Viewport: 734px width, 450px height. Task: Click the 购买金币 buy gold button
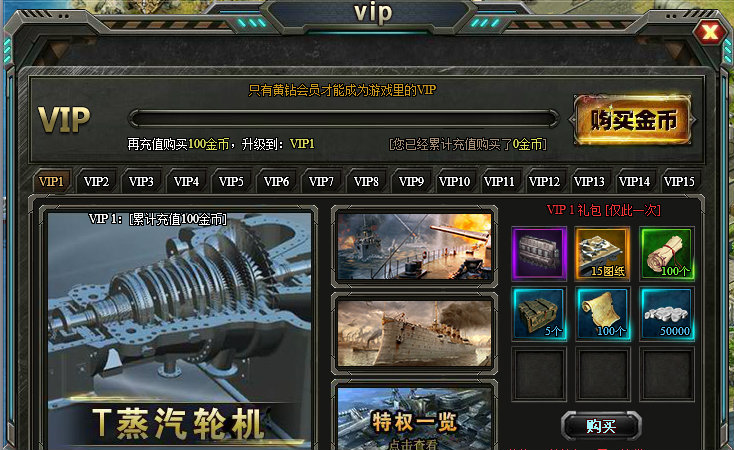tap(633, 120)
